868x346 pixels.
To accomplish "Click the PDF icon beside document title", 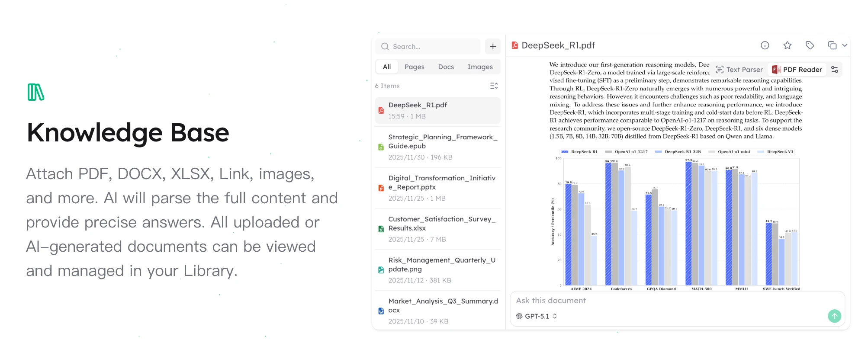I will point(515,45).
